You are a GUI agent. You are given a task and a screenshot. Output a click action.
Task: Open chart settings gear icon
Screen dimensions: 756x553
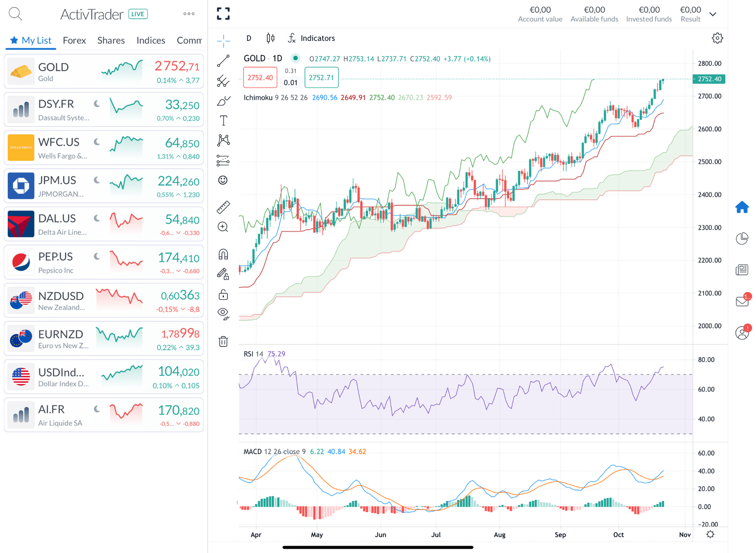point(717,38)
